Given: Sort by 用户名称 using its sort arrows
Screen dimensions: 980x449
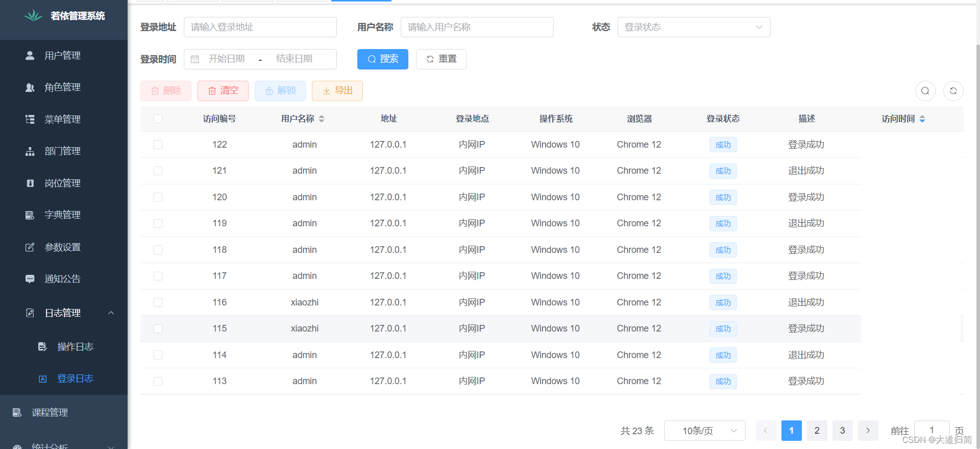Looking at the screenshot, I should [322, 119].
